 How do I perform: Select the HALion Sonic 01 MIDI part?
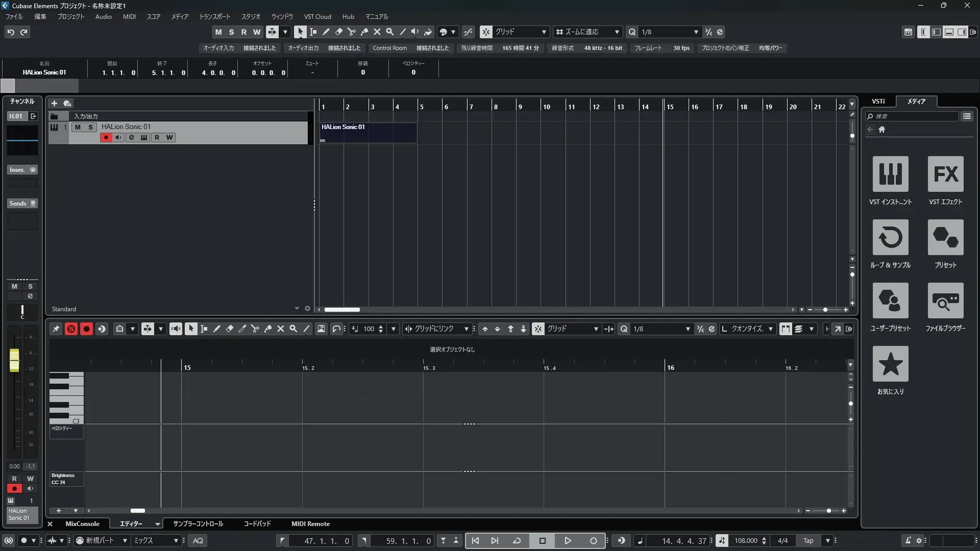click(x=367, y=133)
